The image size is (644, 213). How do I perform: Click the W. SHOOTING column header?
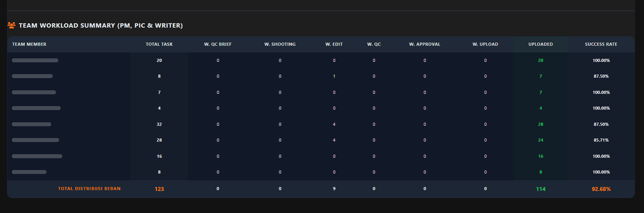coord(280,44)
